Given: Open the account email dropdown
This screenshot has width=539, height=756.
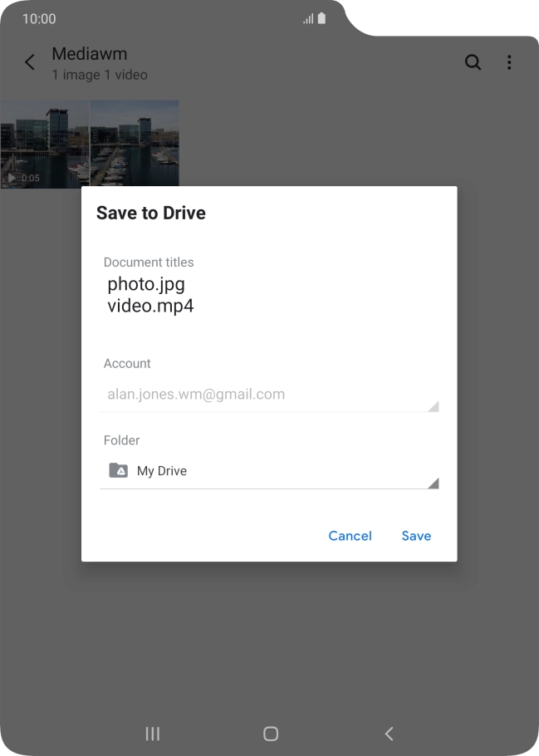Looking at the screenshot, I should click(268, 395).
